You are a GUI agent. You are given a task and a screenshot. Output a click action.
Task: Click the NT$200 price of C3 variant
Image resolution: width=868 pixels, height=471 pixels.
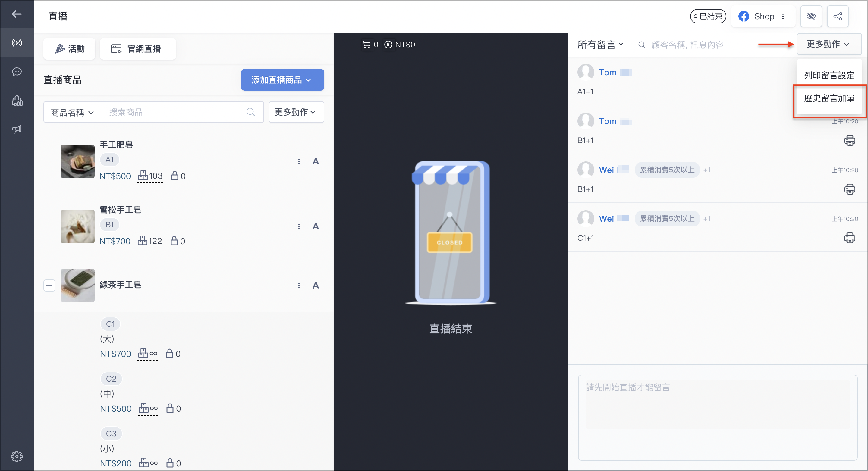click(115, 463)
